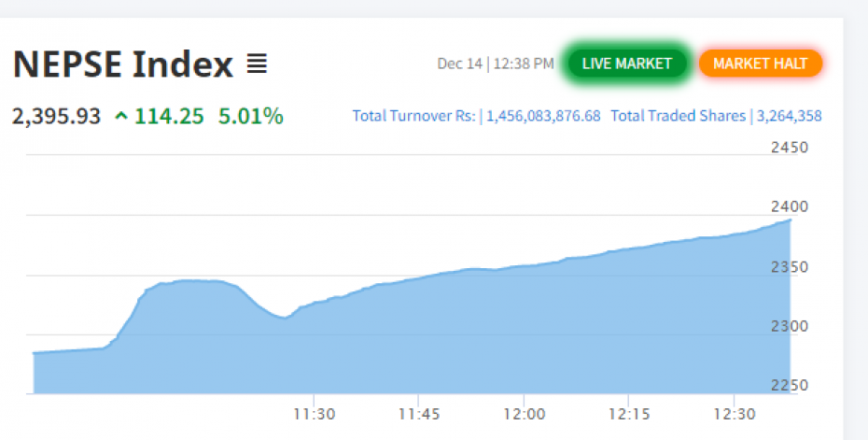Click the NEPSE Index heading
Image resolution: width=868 pixels, height=440 pixels.
coord(123,64)
